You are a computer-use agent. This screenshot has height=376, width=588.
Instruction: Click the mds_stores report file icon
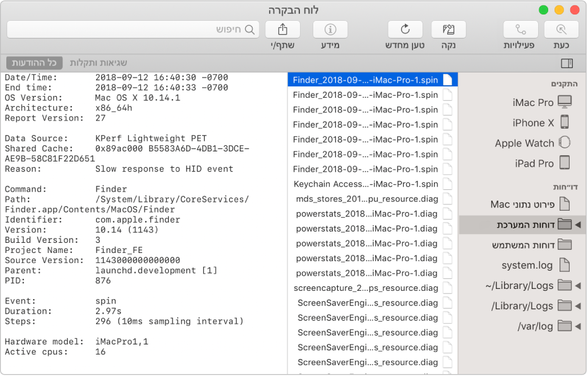pos(447,199)
